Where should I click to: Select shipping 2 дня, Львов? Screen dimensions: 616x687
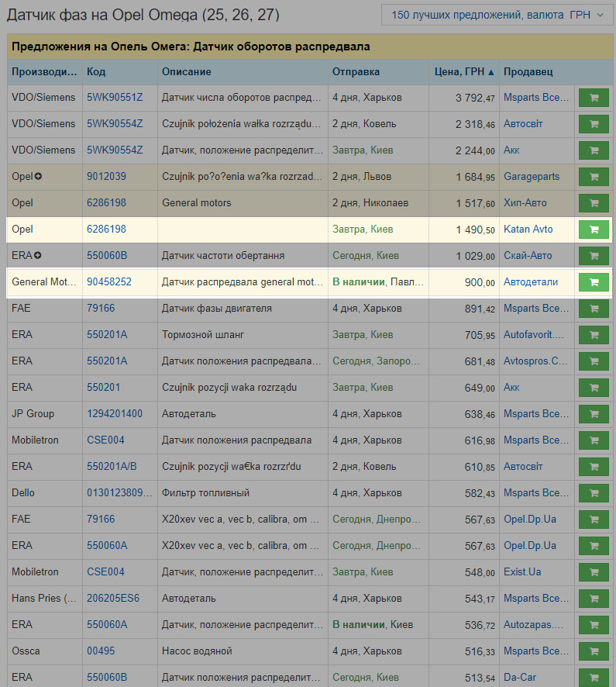point(362,177)
